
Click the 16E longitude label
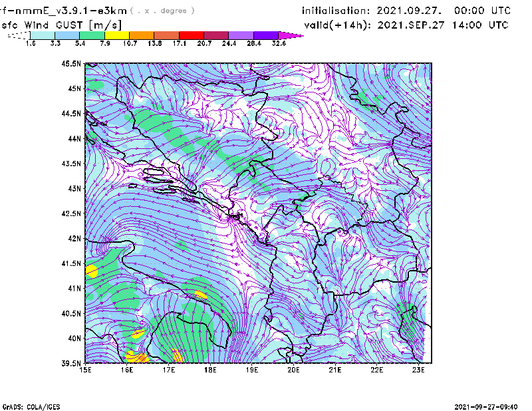(x=127, y=370)
